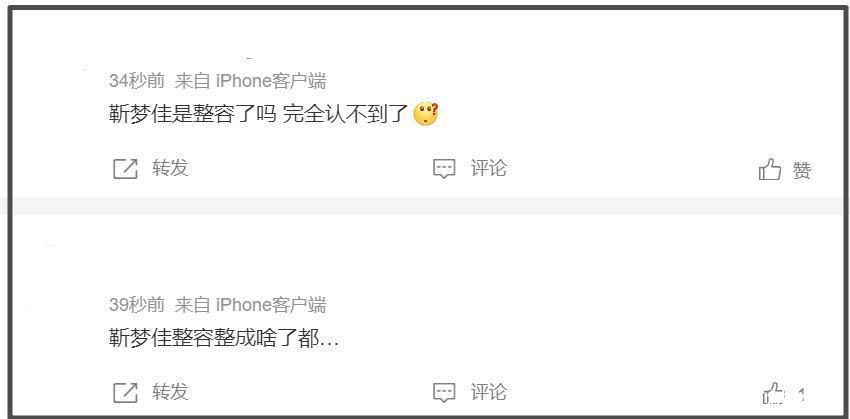
Task: Select the 评论 label under the 34秒前 post
Action: (488, 168)
